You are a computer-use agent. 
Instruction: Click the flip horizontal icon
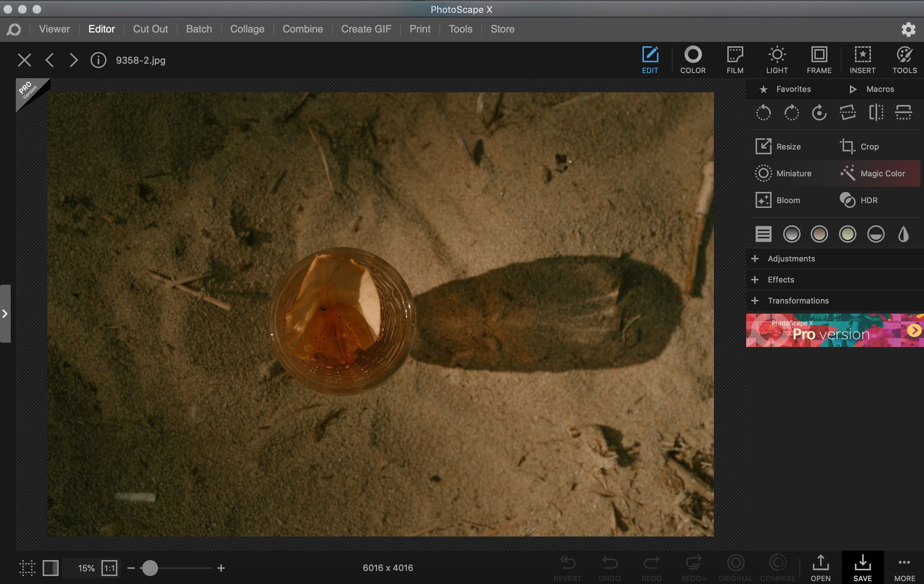coord(875,113)
